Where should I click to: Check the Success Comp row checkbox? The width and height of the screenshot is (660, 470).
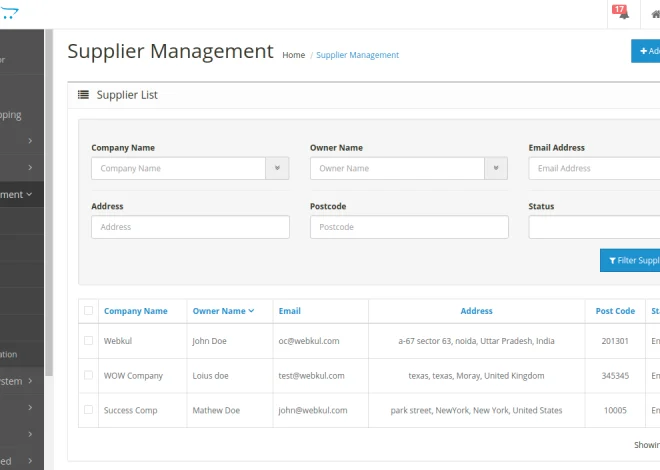coord(88,409)
